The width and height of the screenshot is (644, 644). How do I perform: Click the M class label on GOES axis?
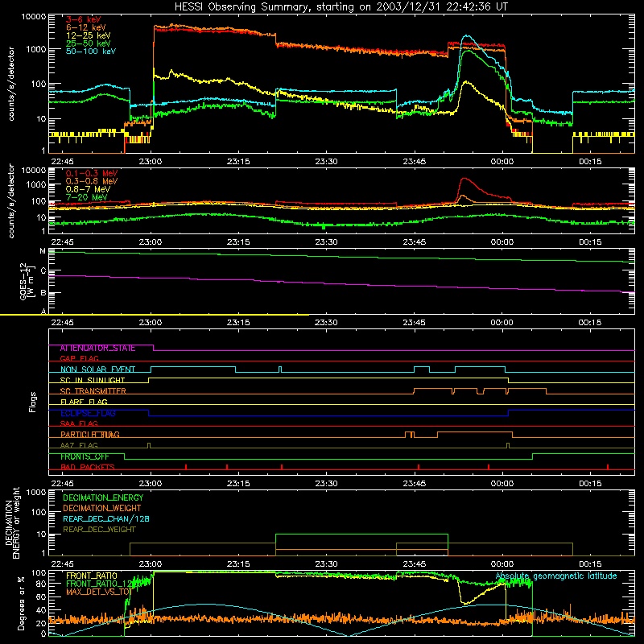tap(43, 251)
